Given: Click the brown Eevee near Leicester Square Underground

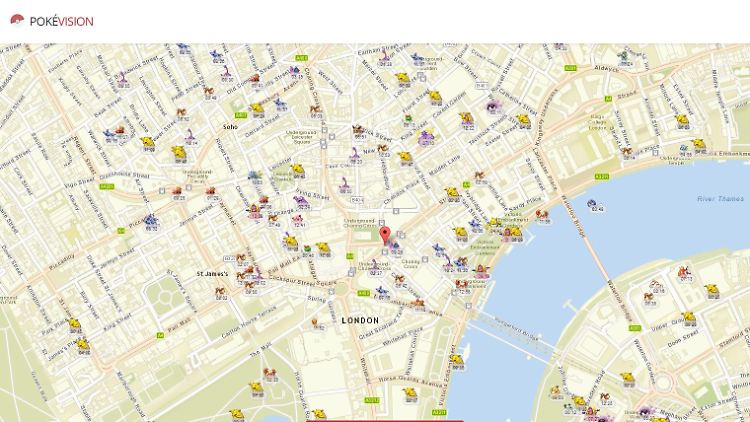Looking at the screenshot, I should tap(315, 111).
